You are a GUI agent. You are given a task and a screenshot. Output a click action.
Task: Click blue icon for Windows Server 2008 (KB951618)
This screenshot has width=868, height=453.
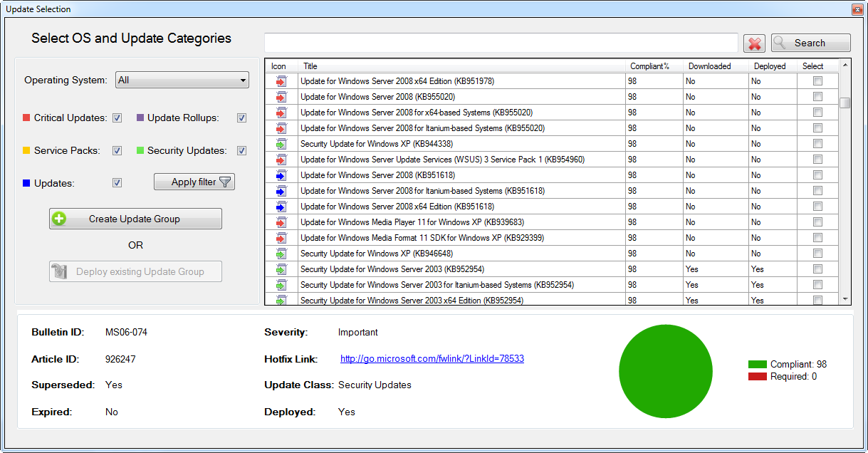pyautogui.click(x=281, y=175)
